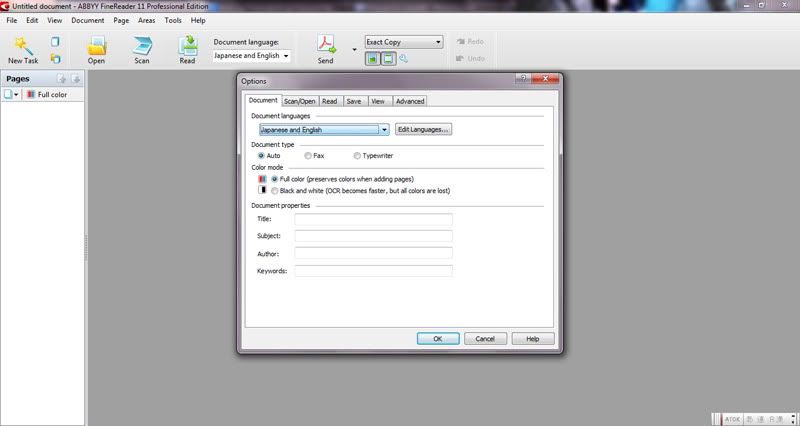This screenshot has width=800, height=426.
Task: Switch to the Advanced tab
Action: [x=410, y=101]
